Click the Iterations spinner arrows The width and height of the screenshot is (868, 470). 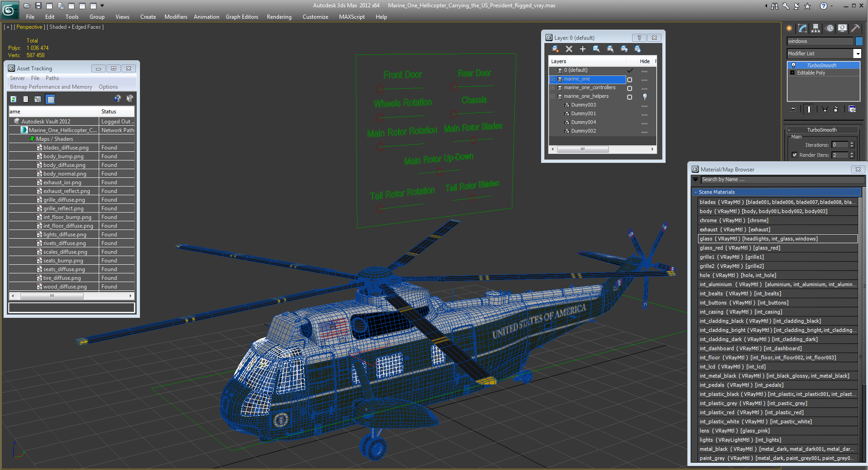[x=852, y=145]
